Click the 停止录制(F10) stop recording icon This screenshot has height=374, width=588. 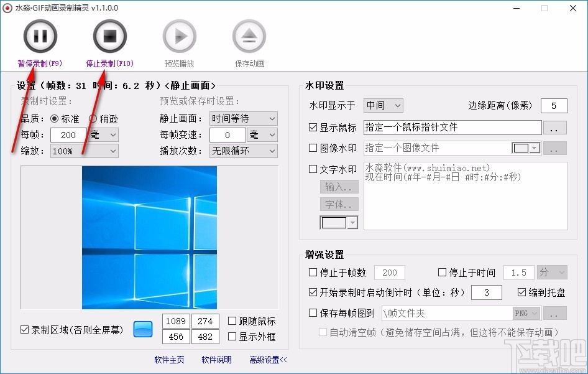point(109,36)
